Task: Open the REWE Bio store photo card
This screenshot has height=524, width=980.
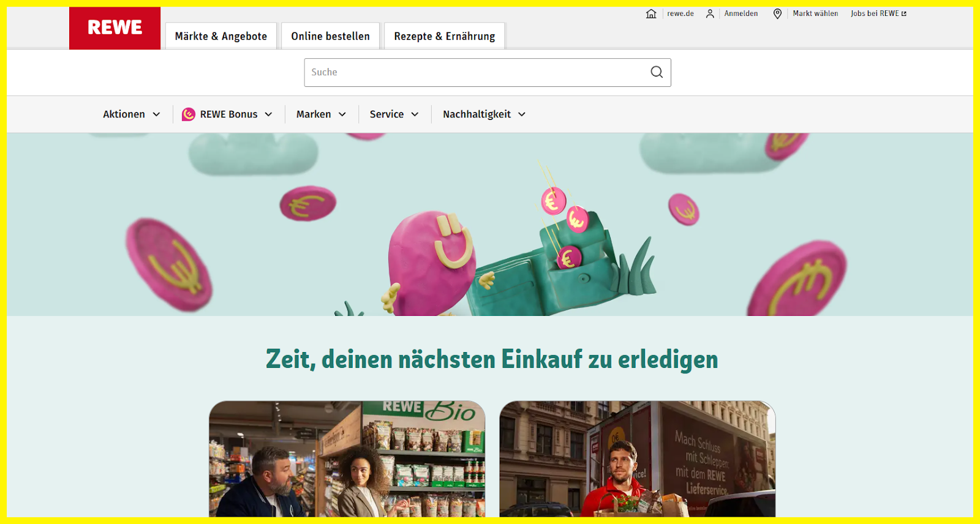Action: pos(347,459)
